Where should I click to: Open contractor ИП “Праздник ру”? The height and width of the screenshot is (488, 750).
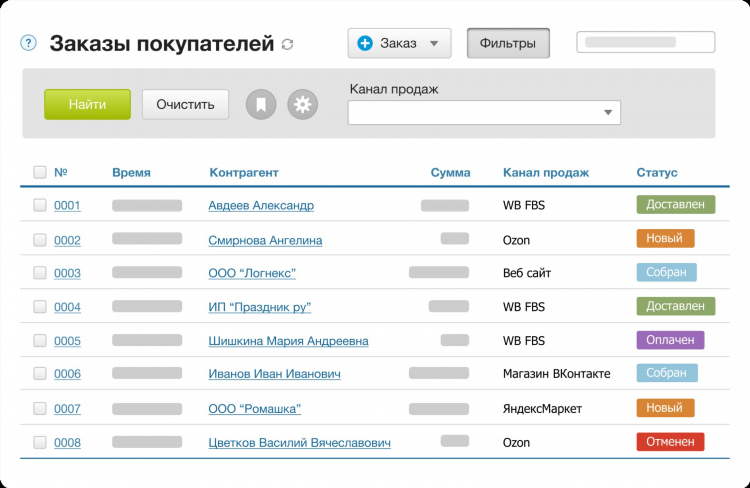click(260, 307)
